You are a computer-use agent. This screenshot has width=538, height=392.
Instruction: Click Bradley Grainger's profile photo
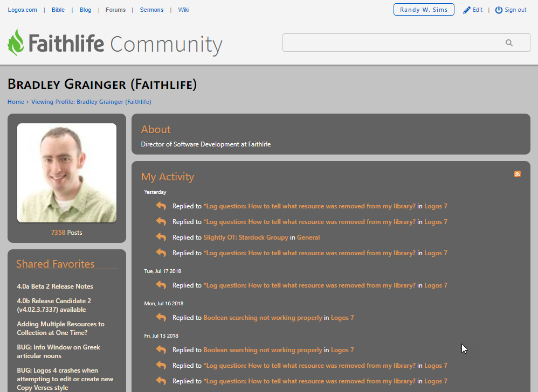67,173
